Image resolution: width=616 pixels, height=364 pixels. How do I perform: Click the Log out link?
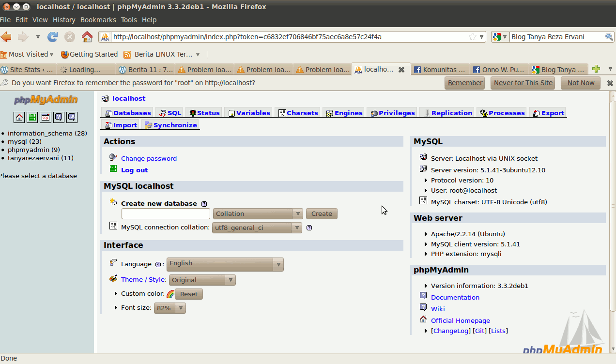(x=134, y=170)
